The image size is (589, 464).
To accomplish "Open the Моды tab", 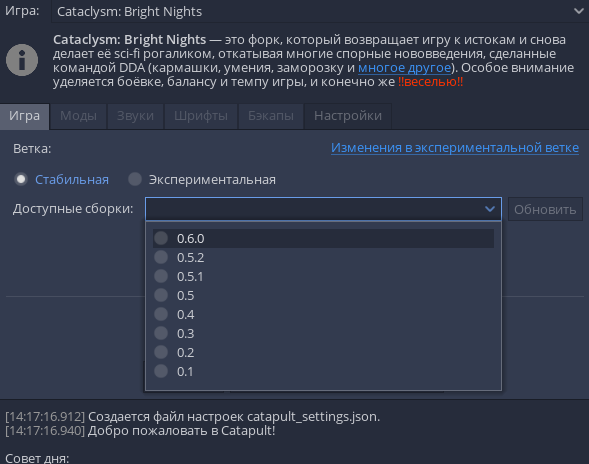I will coord(78,116).
